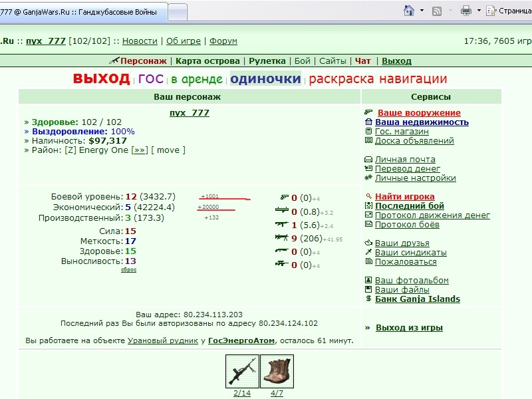
Task: Open the Урановый рудник link
Action: [163, 340]
